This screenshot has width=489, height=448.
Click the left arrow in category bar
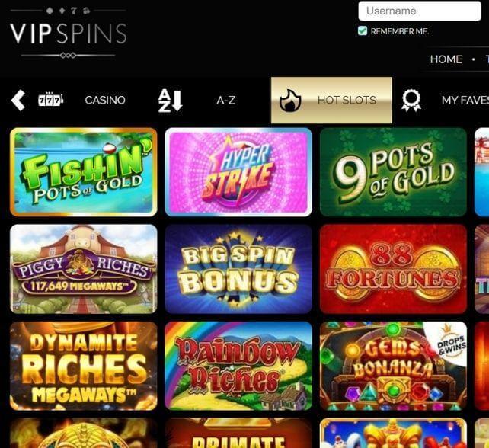click(x=18, y=101)
